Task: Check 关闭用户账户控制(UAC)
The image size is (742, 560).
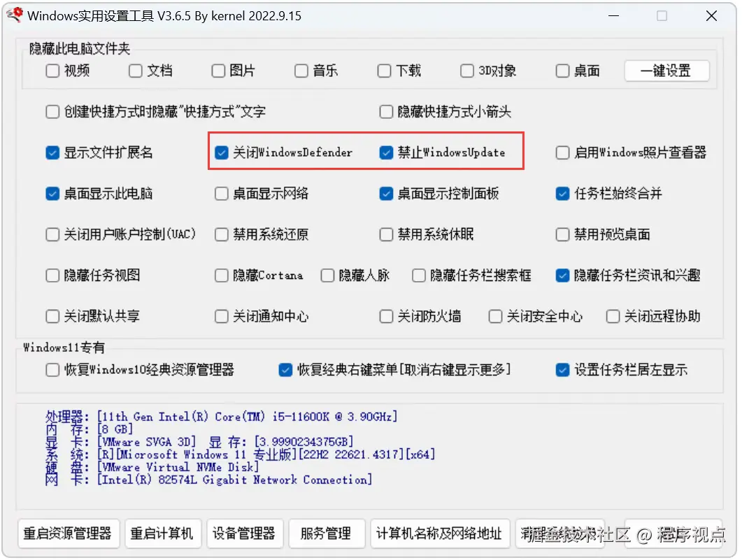Action: click(x=52, y=235)
